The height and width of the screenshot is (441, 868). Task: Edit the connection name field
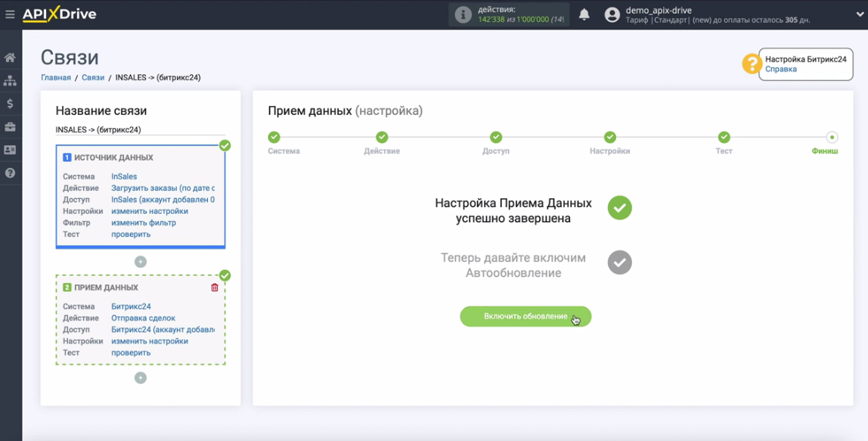(x=140, y=129)
